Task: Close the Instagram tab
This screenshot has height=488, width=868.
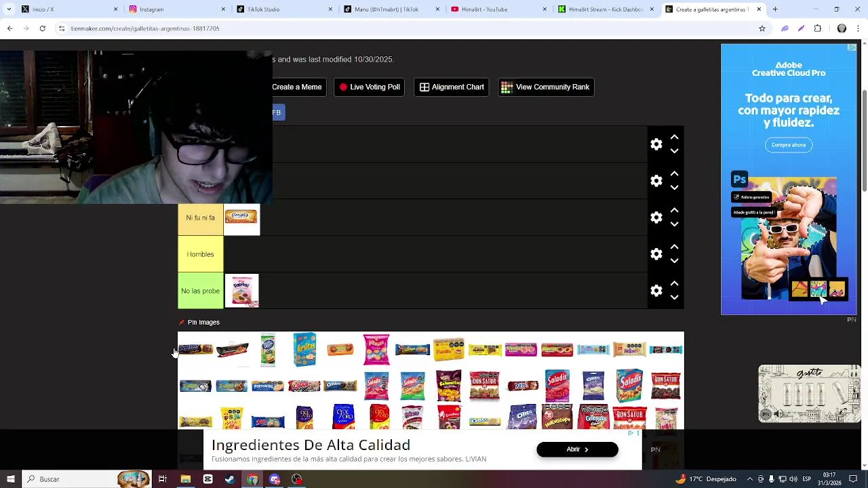Action: (x=223, y=9)
